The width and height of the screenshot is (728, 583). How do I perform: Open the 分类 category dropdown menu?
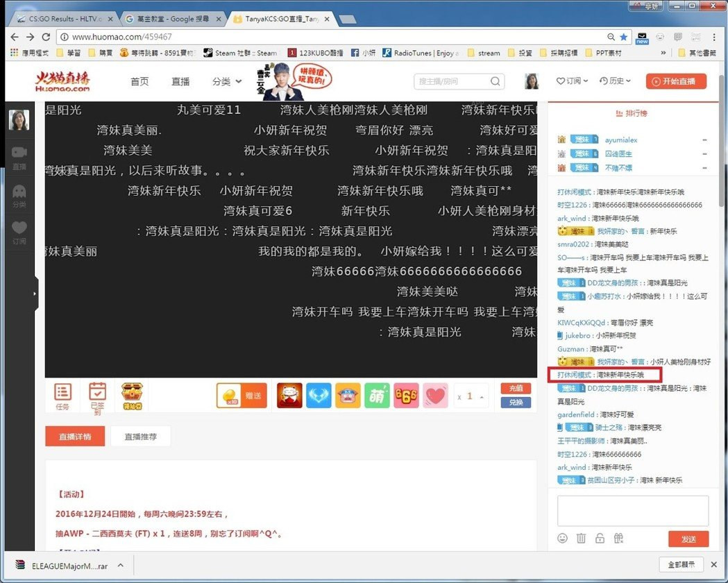coord(227,81)
